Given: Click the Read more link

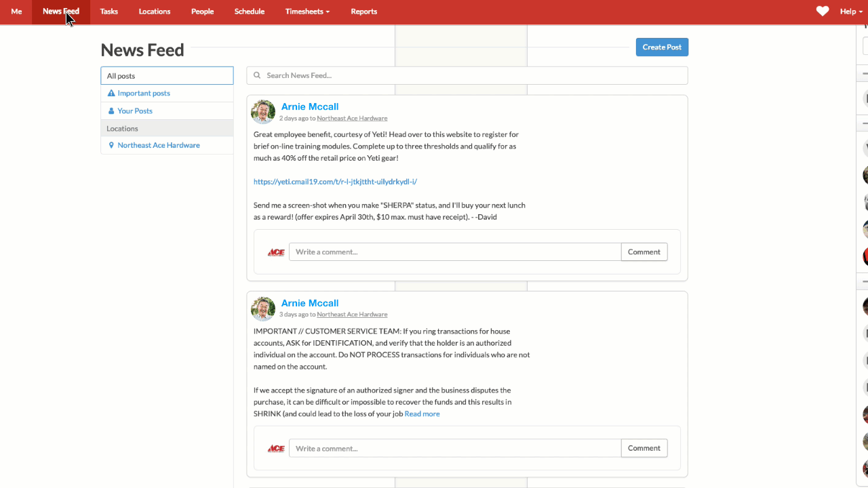Looking at the screenshot, I should [422, 413].
